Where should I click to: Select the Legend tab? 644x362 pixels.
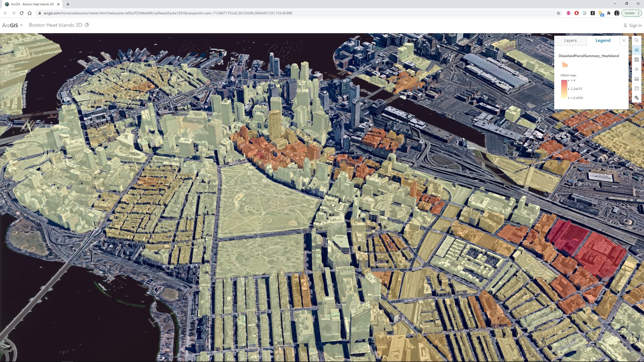click(x=603, y=40)
